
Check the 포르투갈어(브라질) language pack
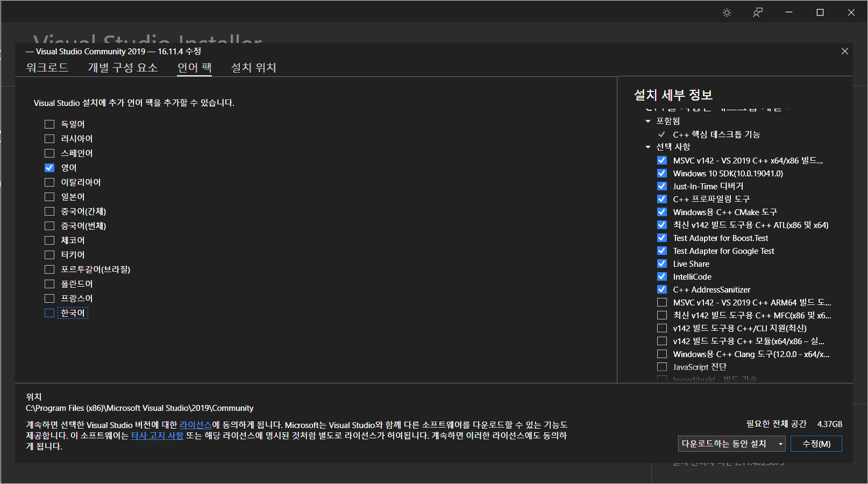pyautogui.click(x=49, y=269)
